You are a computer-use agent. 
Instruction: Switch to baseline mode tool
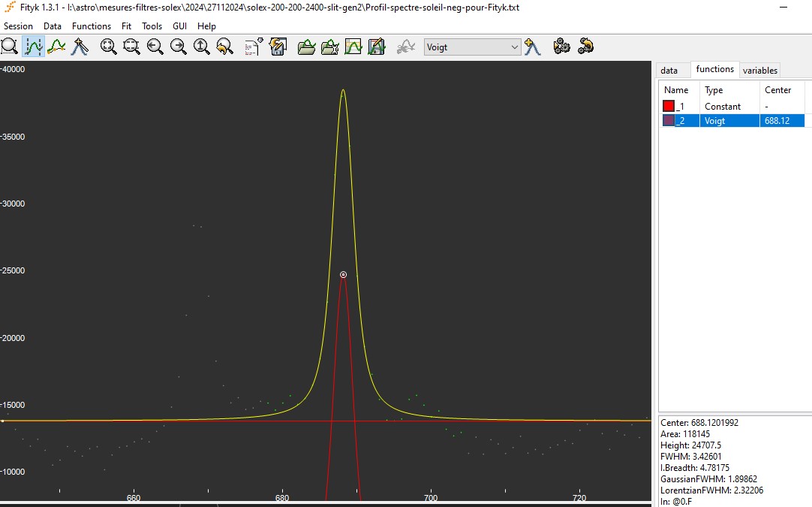pos(56,47)
